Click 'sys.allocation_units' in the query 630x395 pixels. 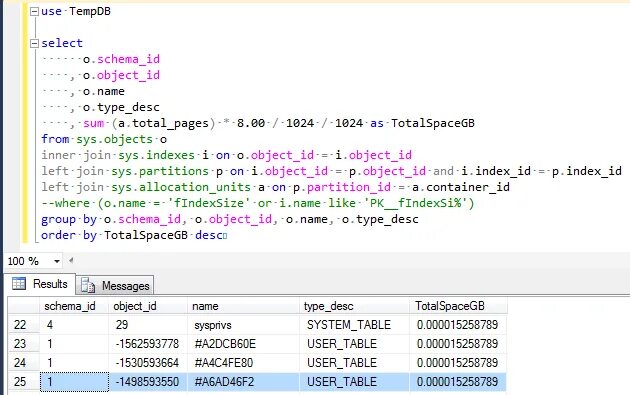click(x=181, y=187)
